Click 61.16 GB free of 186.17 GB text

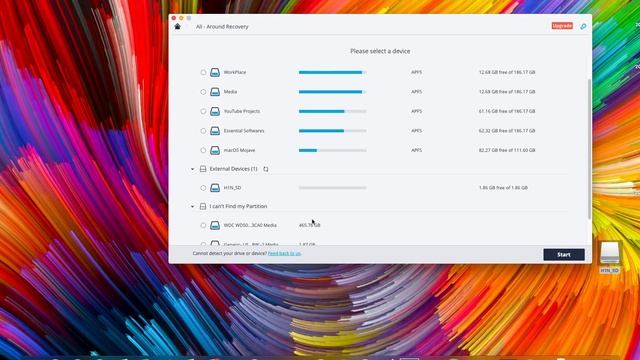(x=507, y=111)
